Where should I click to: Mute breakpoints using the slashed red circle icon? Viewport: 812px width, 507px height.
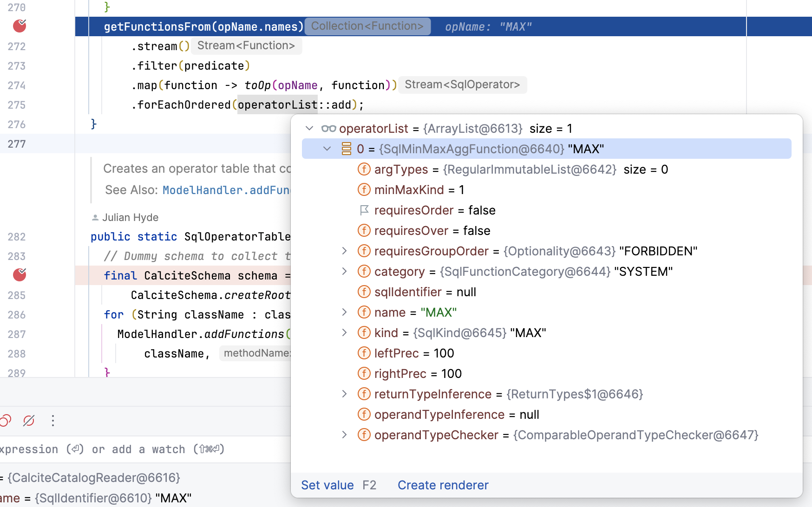[x=29, y=421]
